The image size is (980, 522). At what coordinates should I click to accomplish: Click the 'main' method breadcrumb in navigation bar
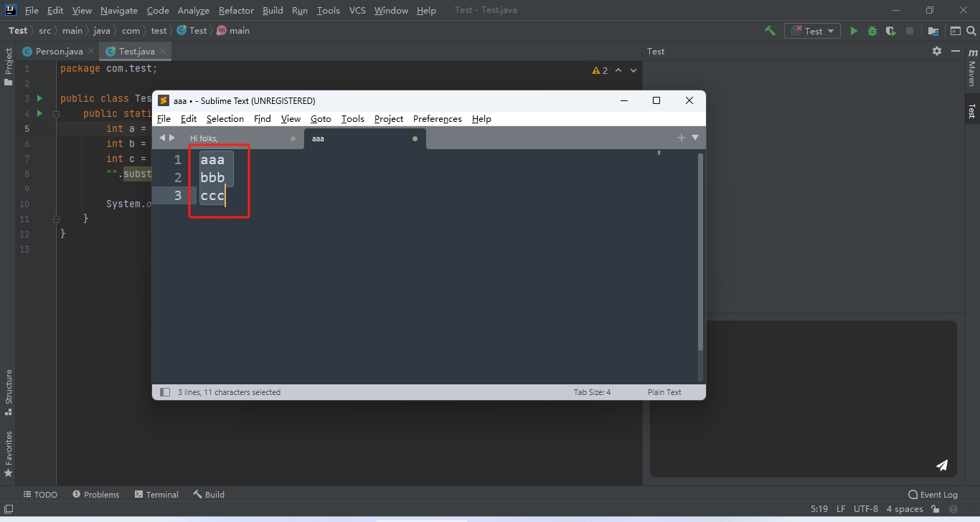(233, 31)
